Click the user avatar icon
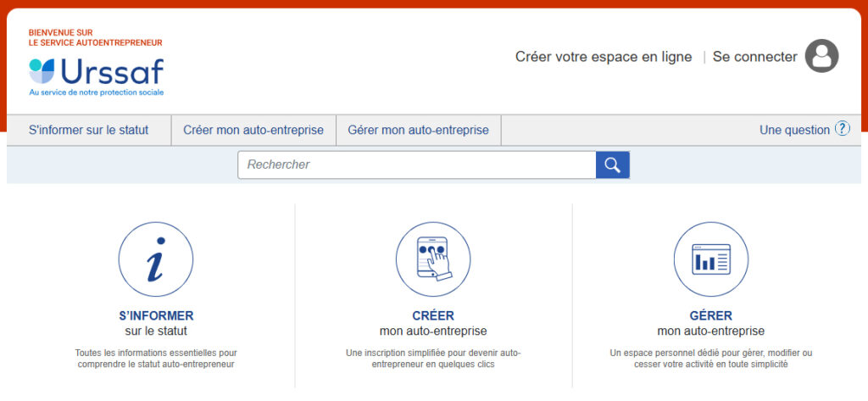The image size is (868, 401). (821, 57)
